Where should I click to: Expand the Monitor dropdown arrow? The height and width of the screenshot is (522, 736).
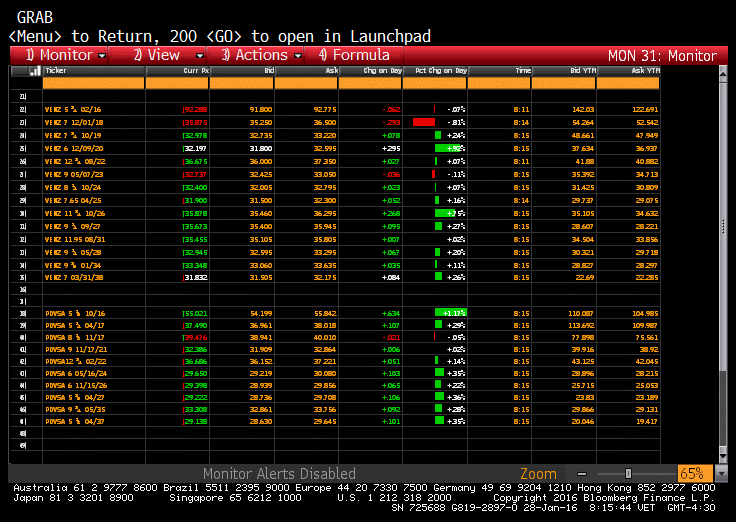coord(102,56)
